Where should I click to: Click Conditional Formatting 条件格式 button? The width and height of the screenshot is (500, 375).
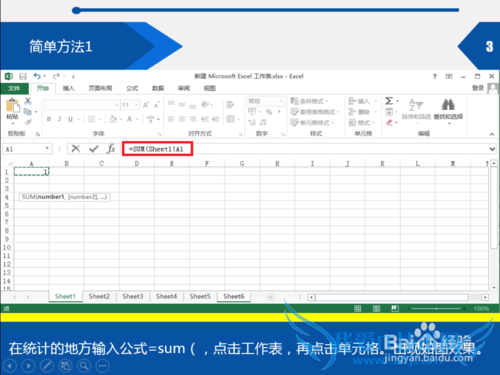pyautogui.click(x=309, y=101)
